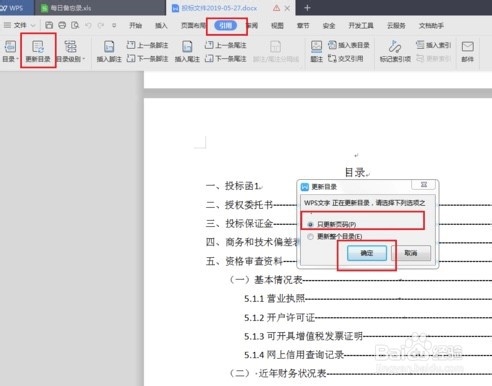Click the 插入尾注 (Insert Endnote) icon
This screenshot has width=492, height=386.
(x=187, y=51)
